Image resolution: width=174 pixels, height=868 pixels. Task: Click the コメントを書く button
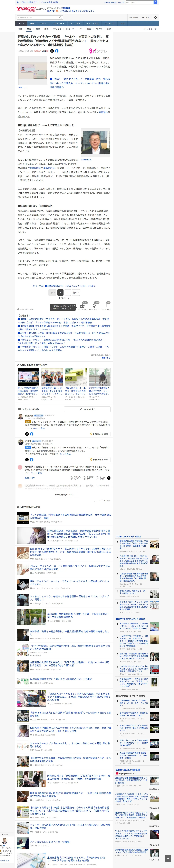coord(87,409)
